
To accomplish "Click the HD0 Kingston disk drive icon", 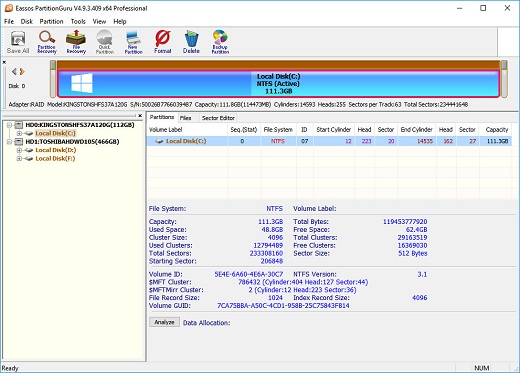I will [19, 125].
